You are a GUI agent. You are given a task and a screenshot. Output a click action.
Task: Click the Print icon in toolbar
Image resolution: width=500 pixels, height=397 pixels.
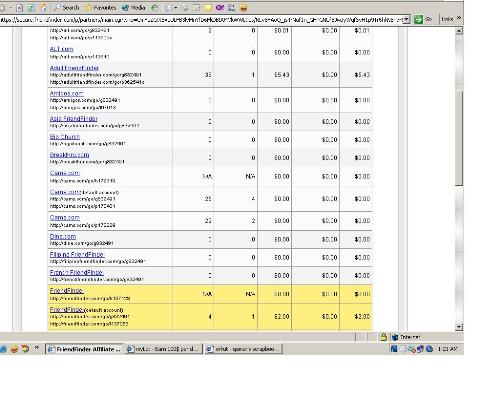point(185,7)
